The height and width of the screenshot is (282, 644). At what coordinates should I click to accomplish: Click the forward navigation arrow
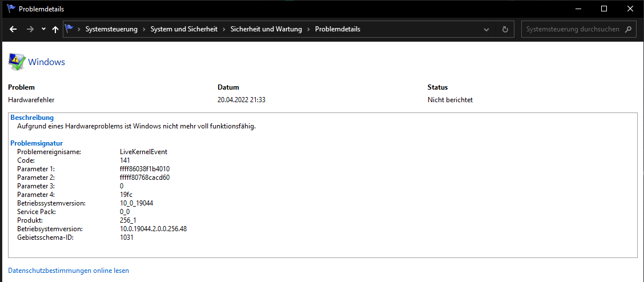pyautogui.click(x=30, y=30)
